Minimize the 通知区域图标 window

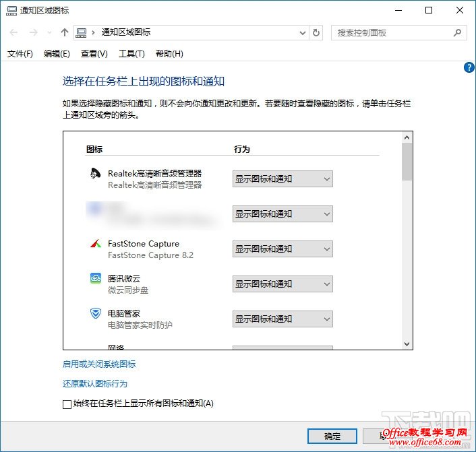click(398, 10)
